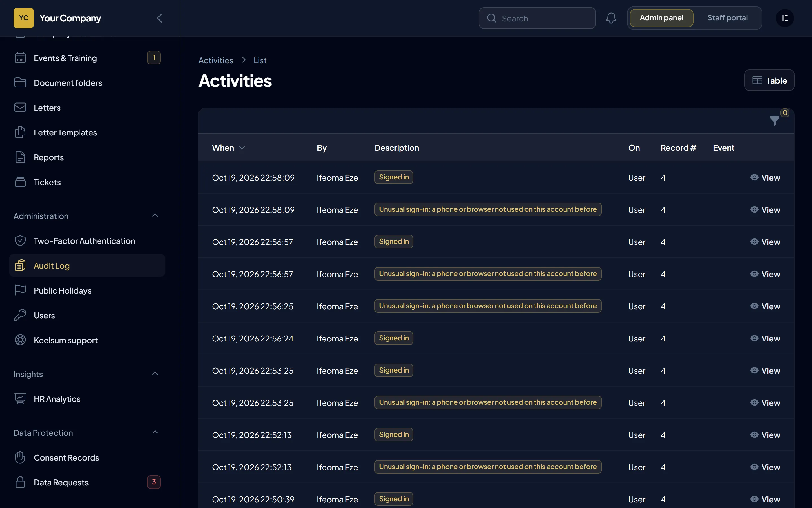Click Ifeoma Eze in the 22:52:13 Signed in row
812x508 pixels.
coord(337,435)
